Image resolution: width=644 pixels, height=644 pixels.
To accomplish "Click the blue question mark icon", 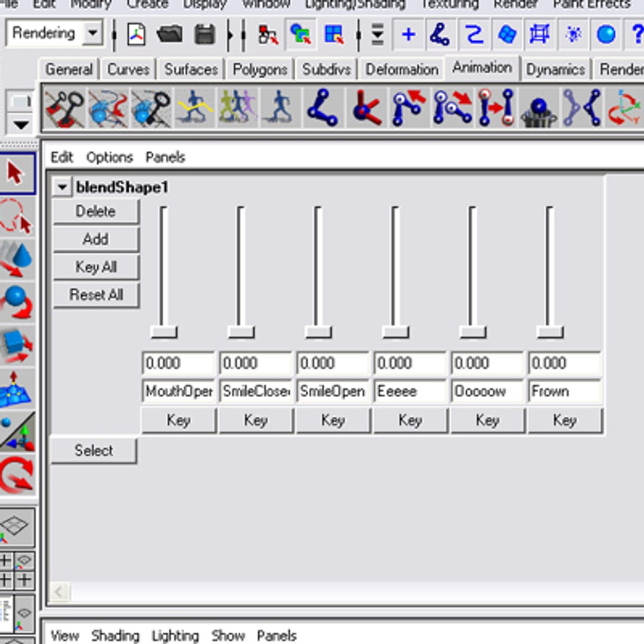I will tap(636, 35).
